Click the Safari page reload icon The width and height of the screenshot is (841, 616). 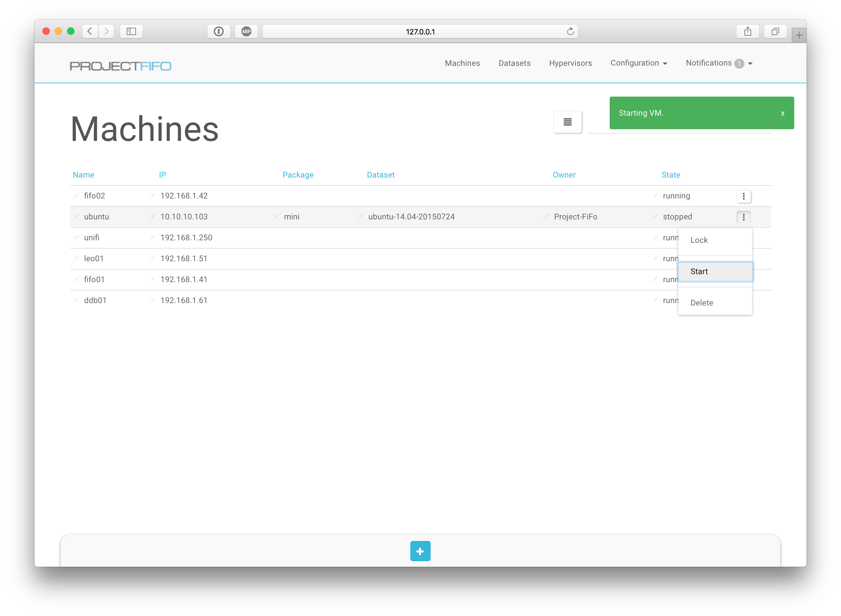click(570, 32)
